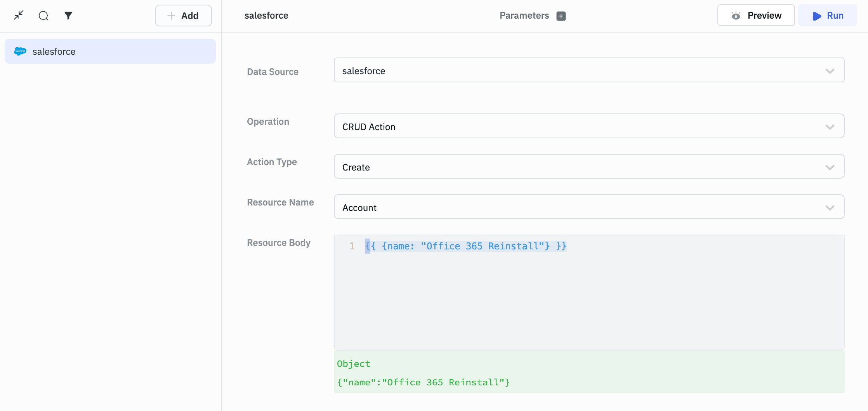
Task: Preview the query results
Action: pyautogui.click(x=756, y=16)
